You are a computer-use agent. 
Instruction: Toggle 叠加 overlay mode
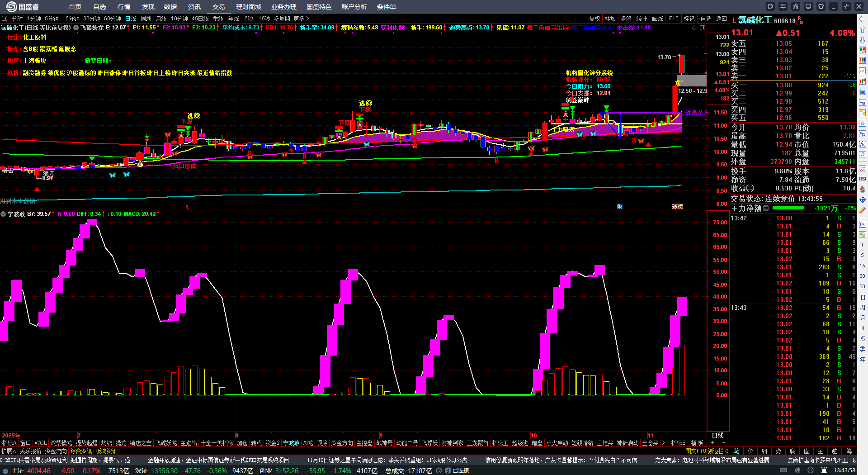(x=610, y=19)
